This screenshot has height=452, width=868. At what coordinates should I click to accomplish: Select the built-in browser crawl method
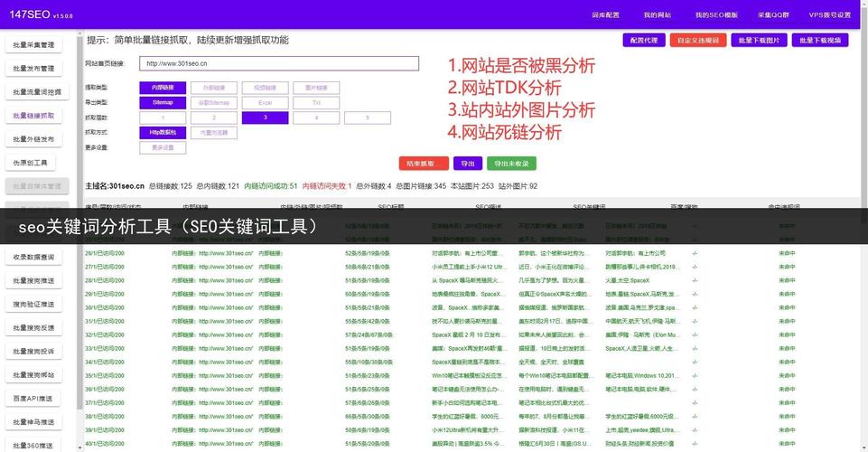click(214, 132)
